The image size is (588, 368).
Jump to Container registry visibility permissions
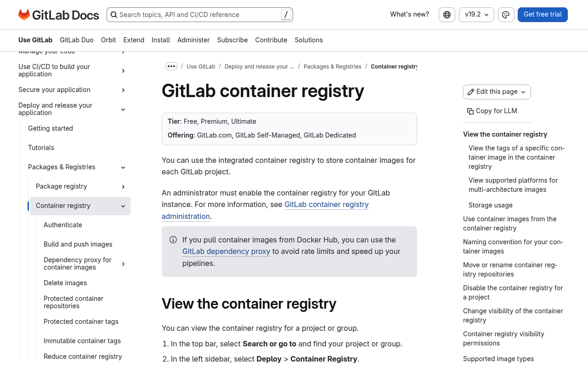(x=503, y=339)
